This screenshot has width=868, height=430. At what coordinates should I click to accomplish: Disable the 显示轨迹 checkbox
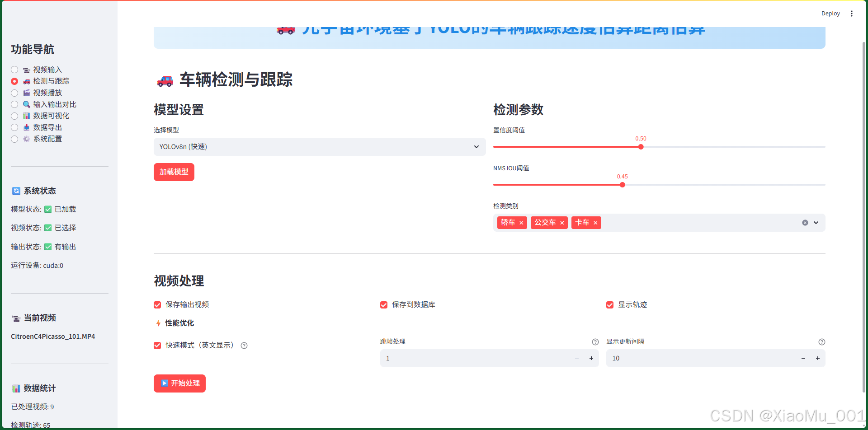(609, 304)
